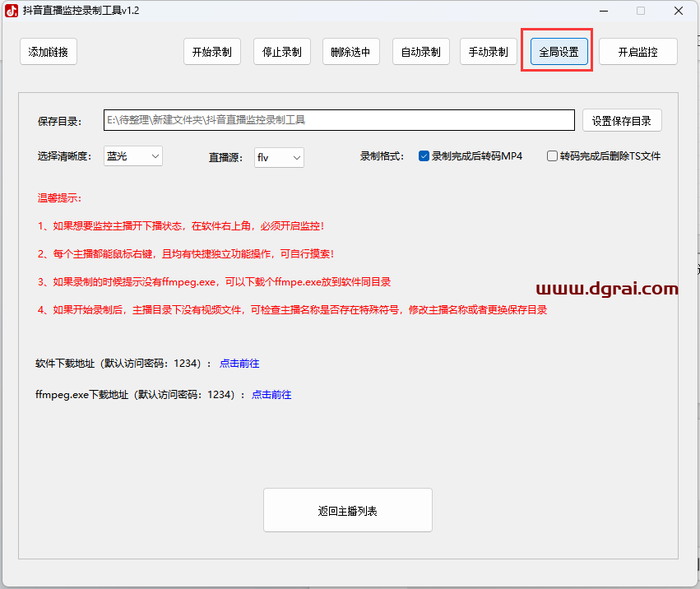This screenshot has height=589, width=700.
Task: Click the 温馨提示 heading text
Action: pos(59,198)
